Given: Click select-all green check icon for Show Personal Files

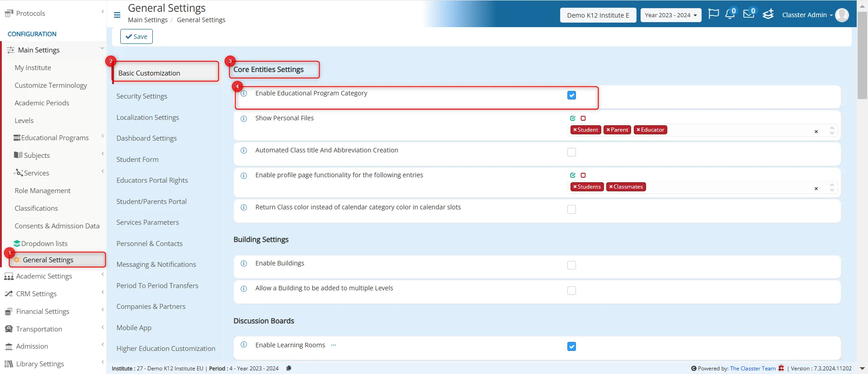Looking at the screenshot, I should (x=573, y=118).
